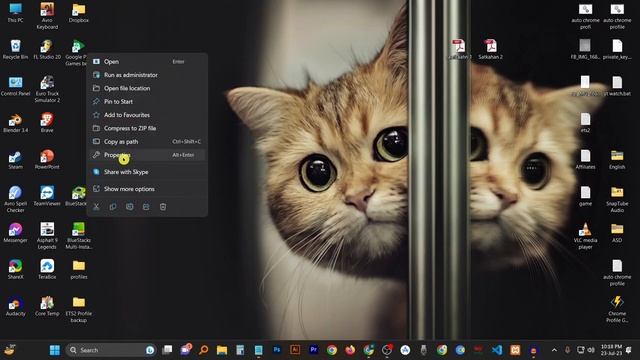Select the BlueStacks Multi-Instance shortcut

pyautogui.click(x=79, y=236)
